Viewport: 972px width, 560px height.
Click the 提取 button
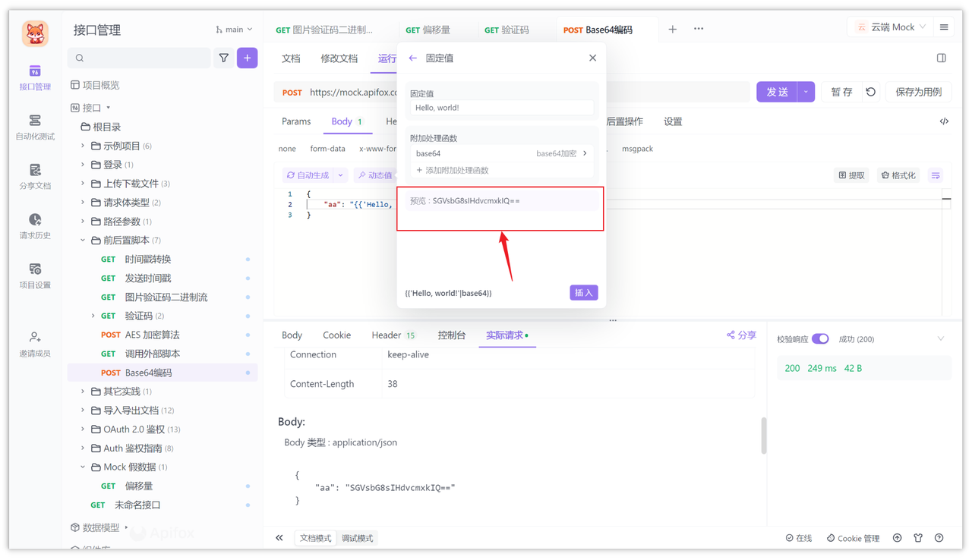(851, 175)
